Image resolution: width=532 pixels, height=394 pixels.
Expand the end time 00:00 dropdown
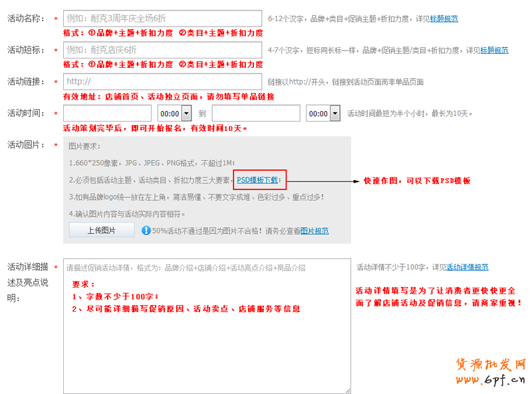(x=324, y=114)
